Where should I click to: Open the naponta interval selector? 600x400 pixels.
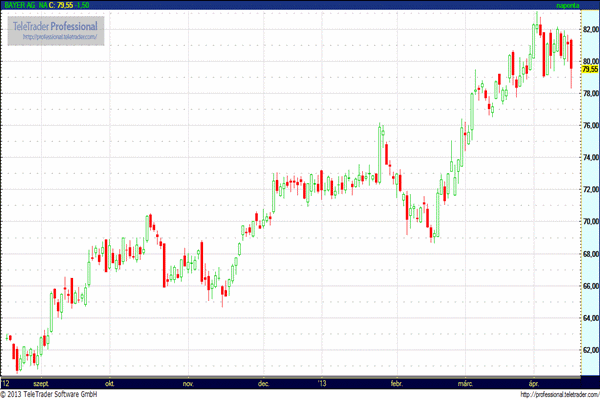(568, 5)
